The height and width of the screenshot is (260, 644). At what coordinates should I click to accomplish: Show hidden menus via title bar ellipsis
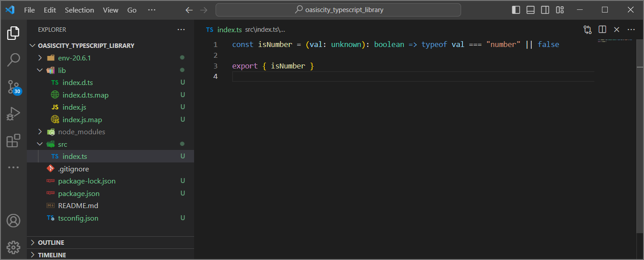(x=152, y=10)
